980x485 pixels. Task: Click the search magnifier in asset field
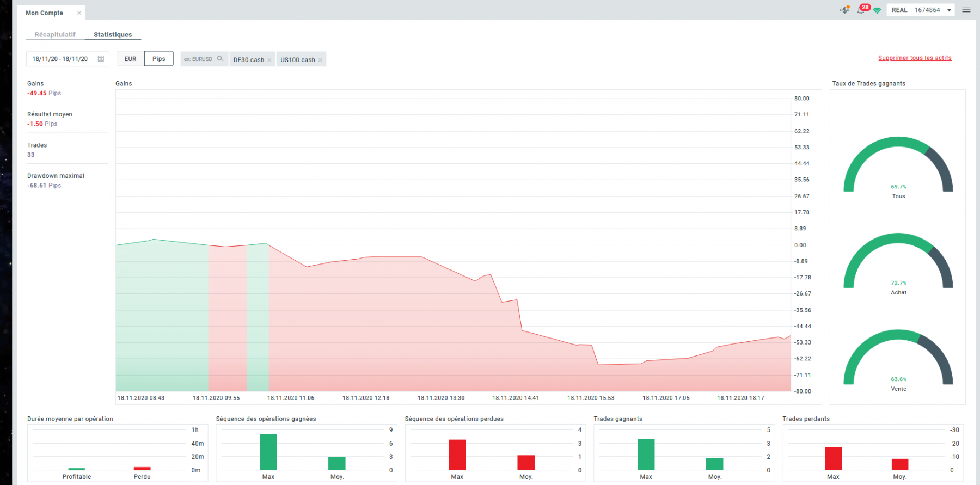pos(220,59)
